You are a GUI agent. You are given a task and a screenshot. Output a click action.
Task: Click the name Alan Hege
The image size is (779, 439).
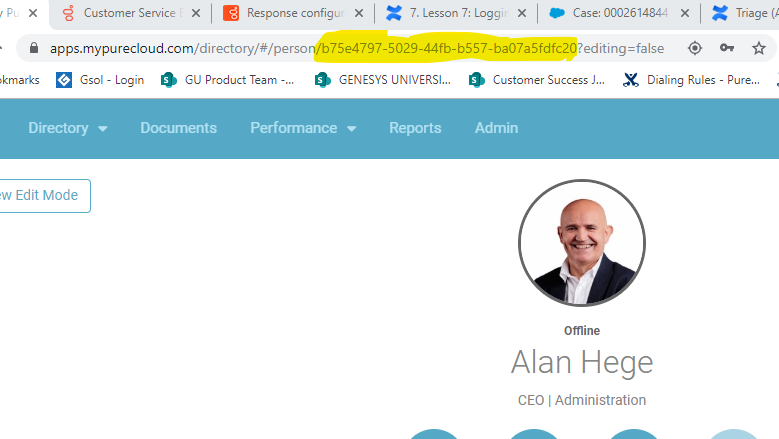(x=582, y=363)
